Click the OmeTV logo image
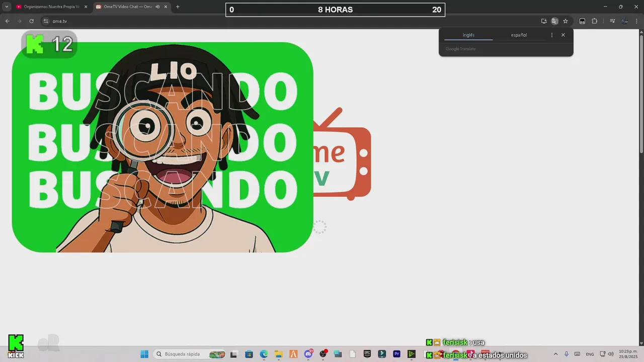Screen dimensions: 644x362 click(342, 153)
